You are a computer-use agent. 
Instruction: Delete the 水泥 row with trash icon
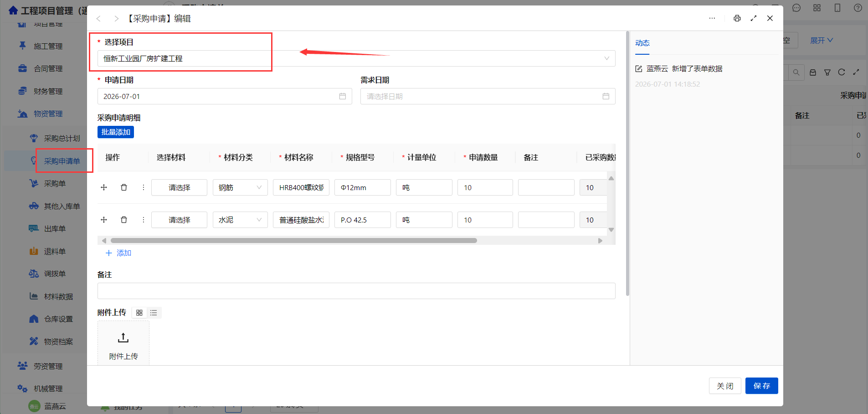[123, 220]
